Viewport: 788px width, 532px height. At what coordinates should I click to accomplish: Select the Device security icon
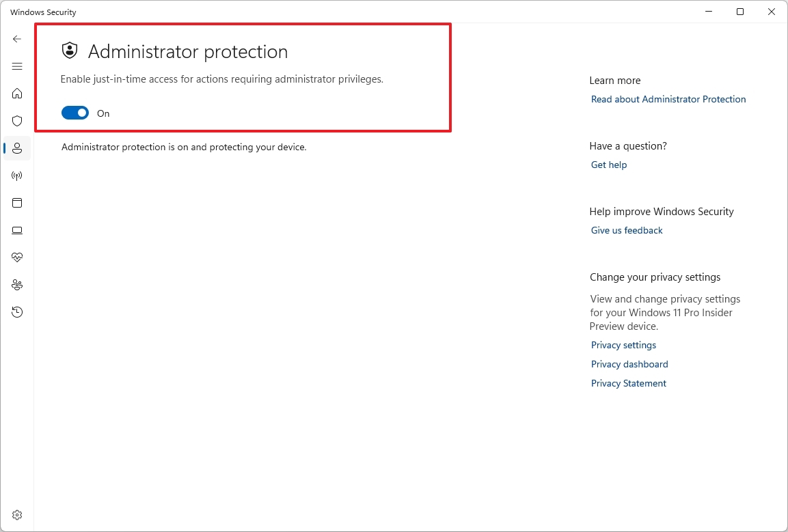point(16,230)
